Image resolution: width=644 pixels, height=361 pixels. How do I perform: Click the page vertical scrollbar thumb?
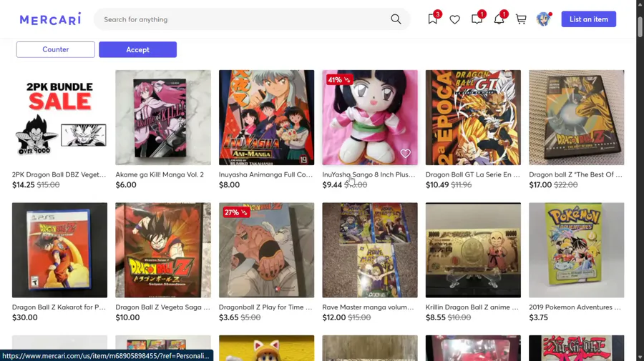coord(640,26)
